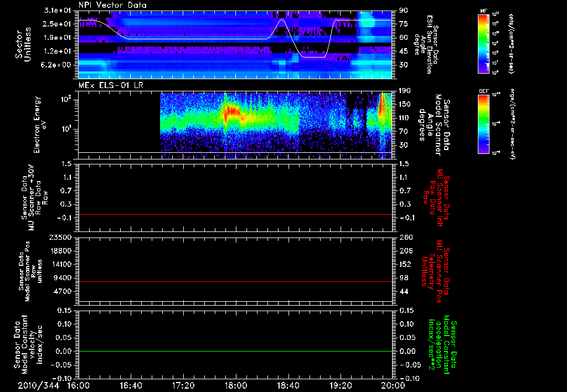Click the '18:00' time tick label
This screenshot has width=567, height=392.
(x=236, y=385)
